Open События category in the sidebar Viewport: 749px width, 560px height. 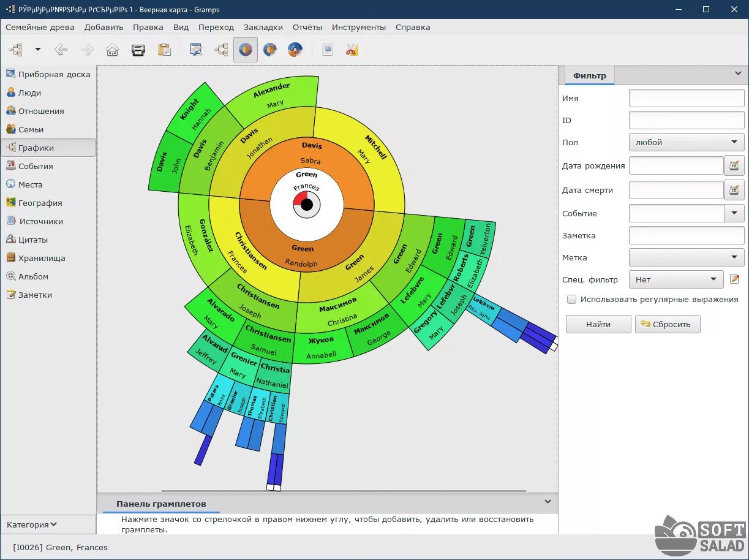[x=48, y=166]
